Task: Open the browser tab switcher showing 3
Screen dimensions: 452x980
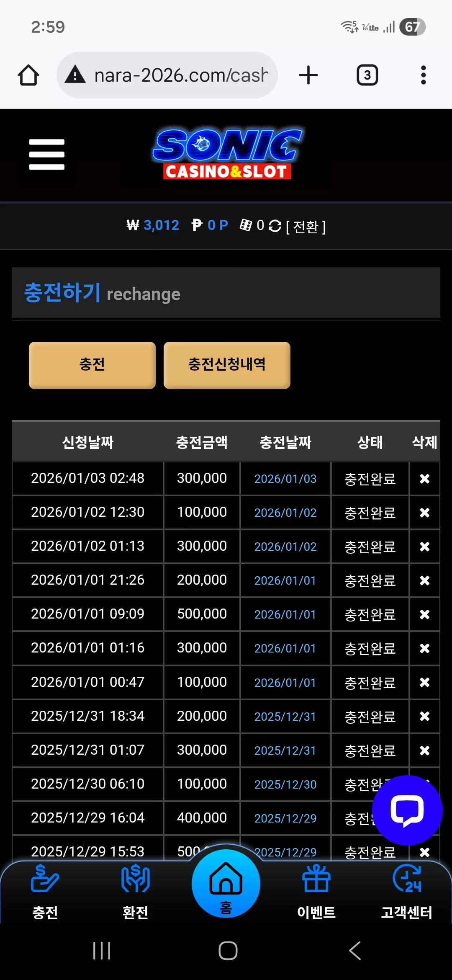Action: pos(367,75)
